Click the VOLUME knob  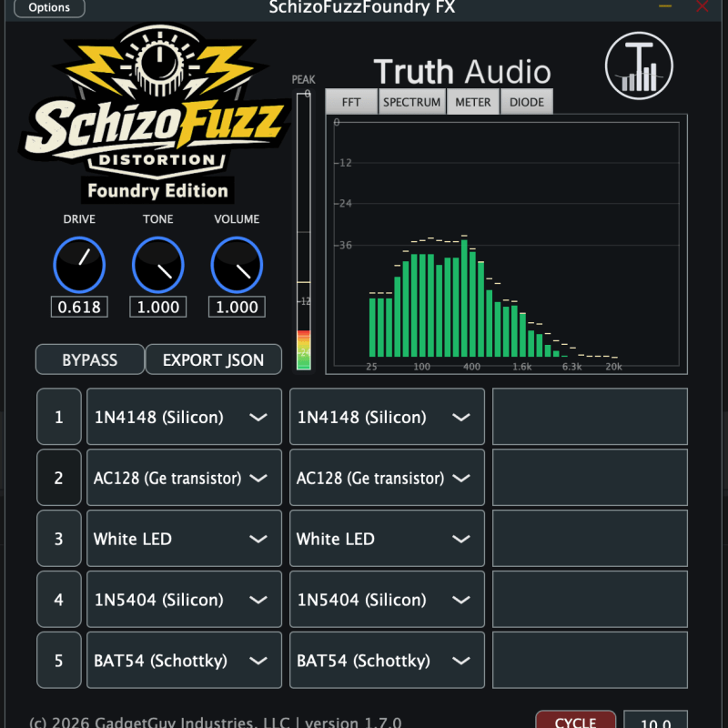237,265
